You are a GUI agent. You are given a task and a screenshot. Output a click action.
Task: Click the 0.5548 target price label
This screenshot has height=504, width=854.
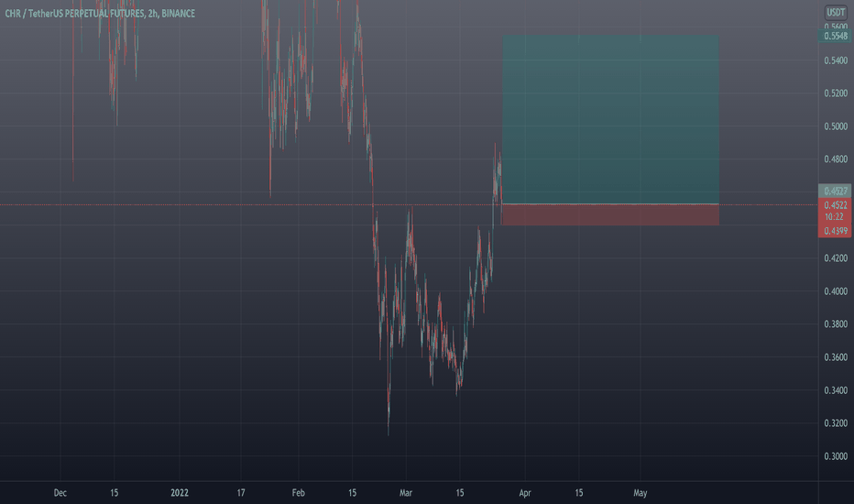click(x=835, y=36)
